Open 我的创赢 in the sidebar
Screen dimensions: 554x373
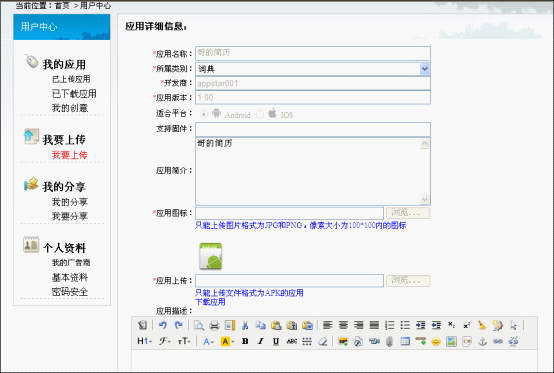pos(70,108)
